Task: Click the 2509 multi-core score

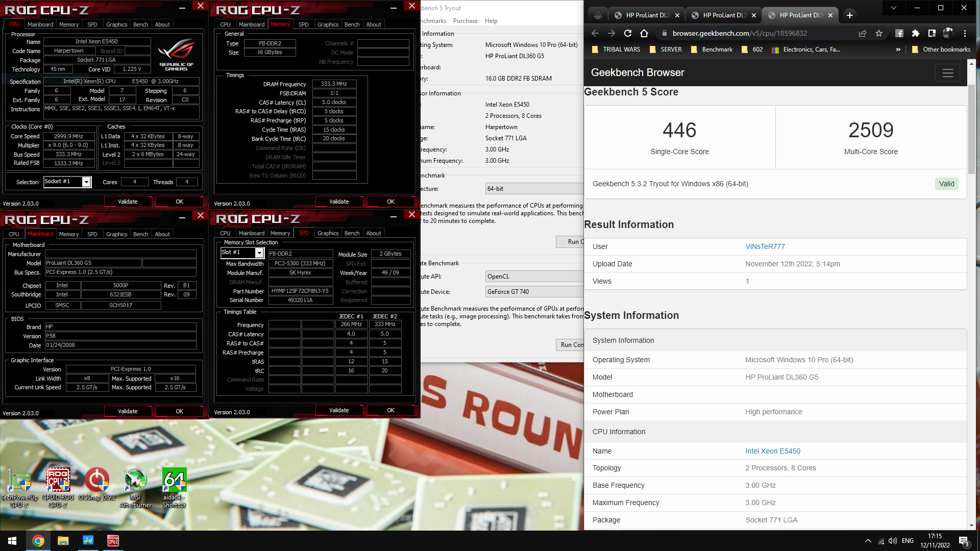Action: pyautogui.click(x=871, y=130)
